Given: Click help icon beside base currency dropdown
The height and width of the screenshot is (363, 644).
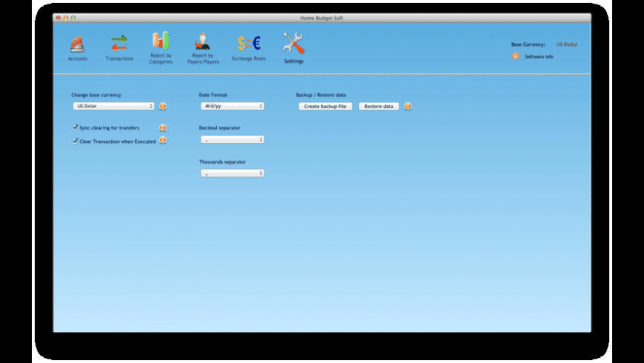Looking at the screenshot, I should [163, 106].
